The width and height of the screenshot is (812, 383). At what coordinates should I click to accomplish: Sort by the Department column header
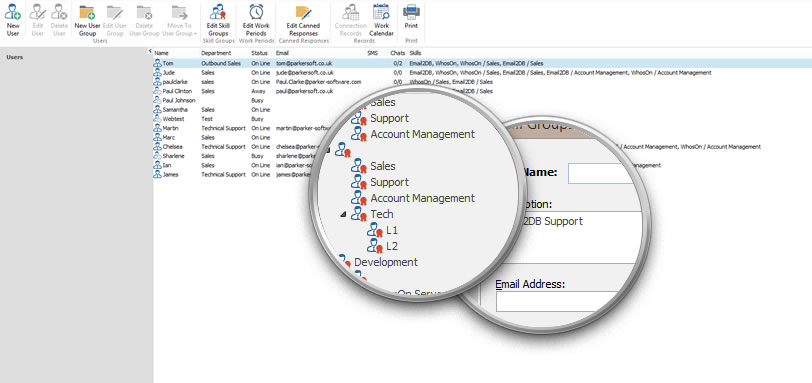tap(216, 53)
